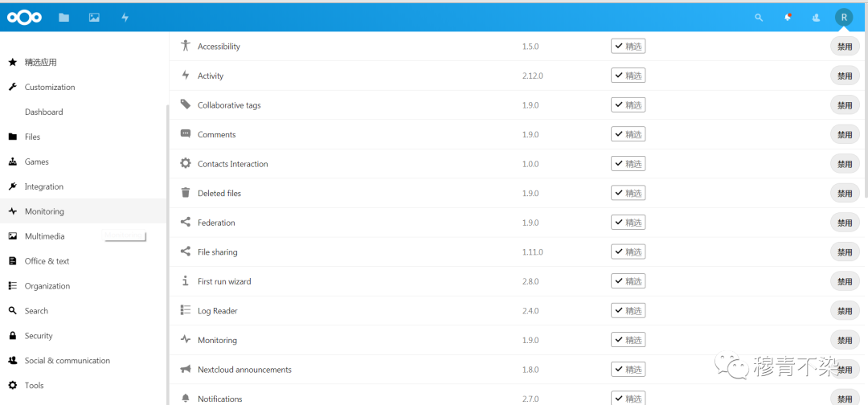Click the Log Reader list icon
Viewport: 868px width, 405px height.
(186, 310)
